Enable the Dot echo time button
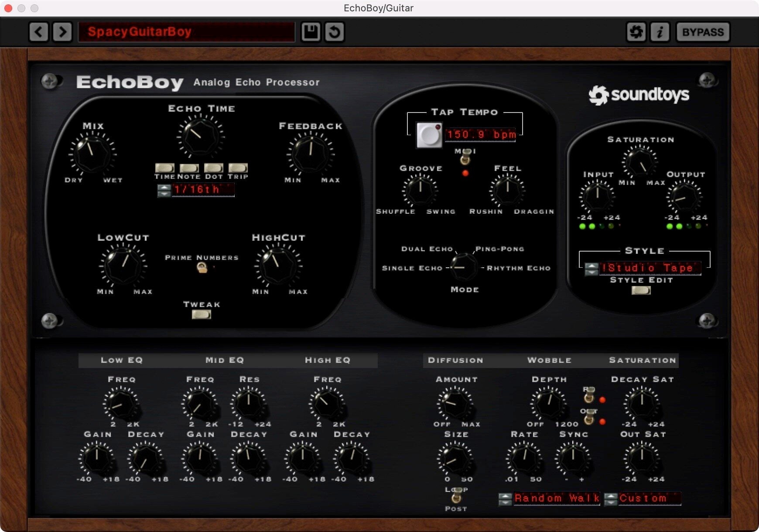 (213, 168)
